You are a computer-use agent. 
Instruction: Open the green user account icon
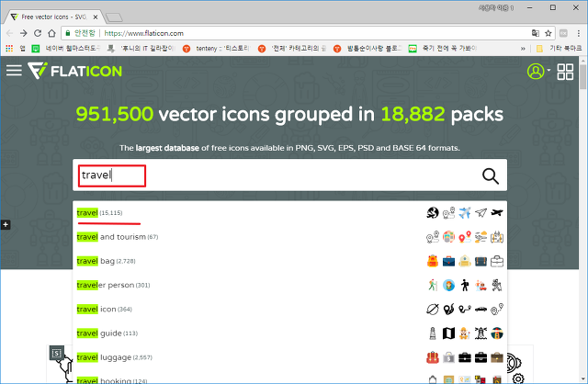point(536,71)
